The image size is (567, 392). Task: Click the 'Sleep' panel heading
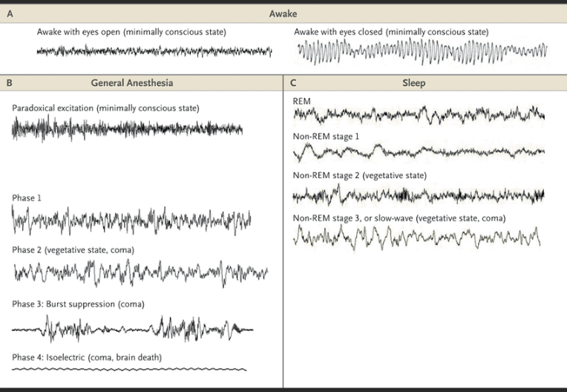click(413, 83)
